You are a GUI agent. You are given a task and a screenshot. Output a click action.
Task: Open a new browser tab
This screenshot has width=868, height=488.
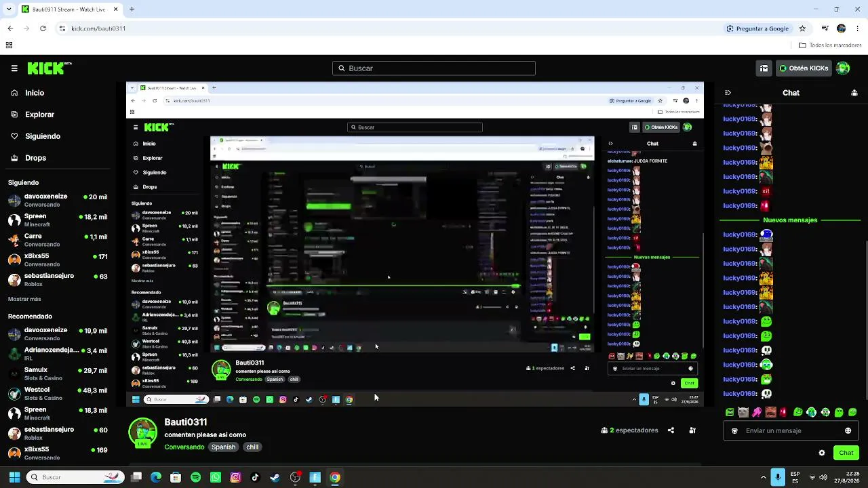pyautogui.click(x=132, y=9)
